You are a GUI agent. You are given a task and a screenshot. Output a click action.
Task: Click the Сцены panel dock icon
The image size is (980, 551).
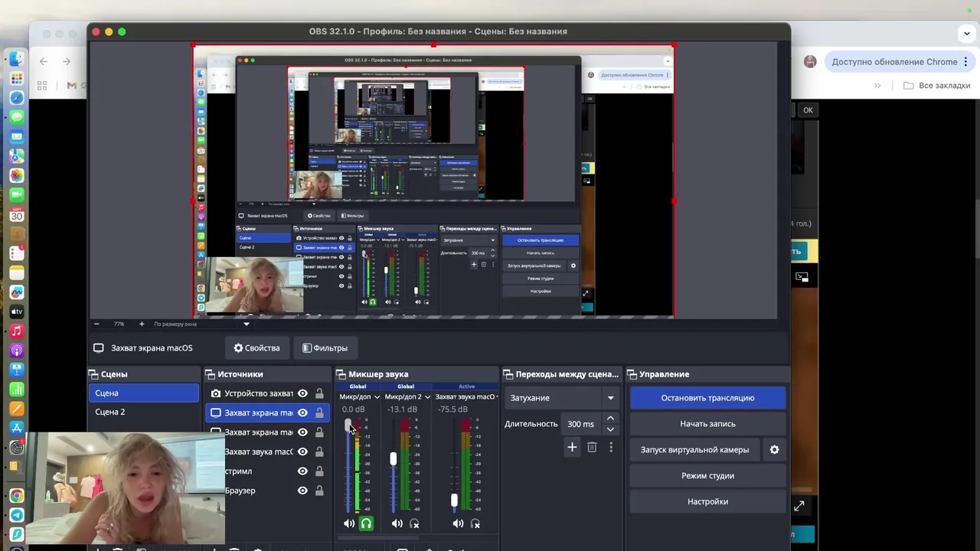click(93, 374)
